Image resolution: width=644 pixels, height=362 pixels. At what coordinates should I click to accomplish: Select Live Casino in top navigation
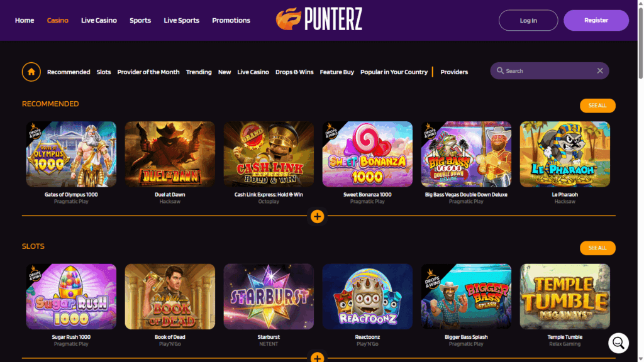point(99,20)
